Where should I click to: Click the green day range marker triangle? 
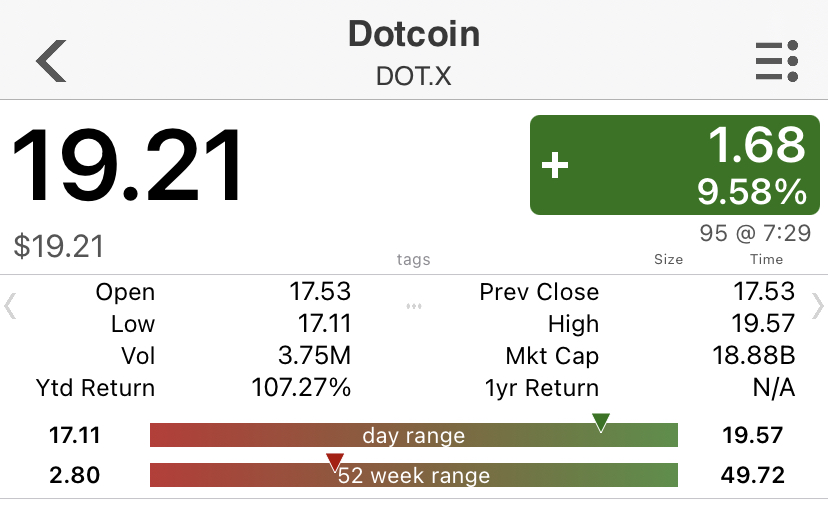pos(601,423)
